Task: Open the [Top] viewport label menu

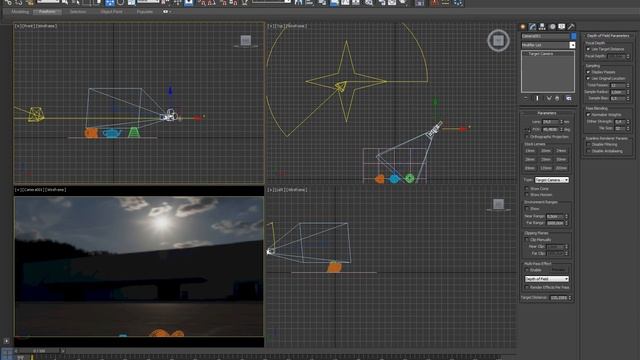Action: [x=280, y=26]
